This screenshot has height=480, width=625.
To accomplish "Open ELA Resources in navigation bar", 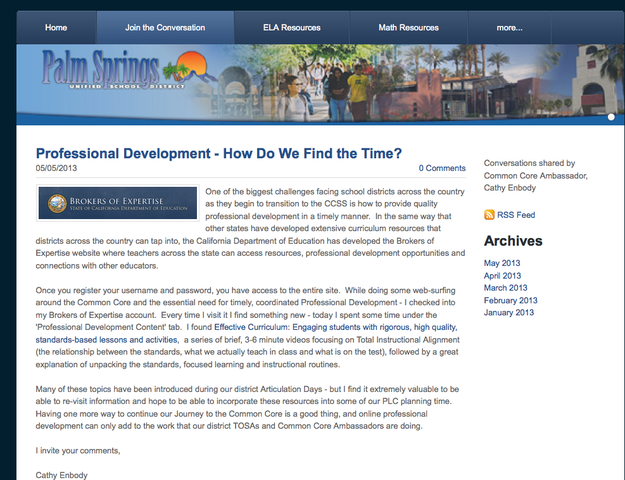I will click(x=292, y=28).
